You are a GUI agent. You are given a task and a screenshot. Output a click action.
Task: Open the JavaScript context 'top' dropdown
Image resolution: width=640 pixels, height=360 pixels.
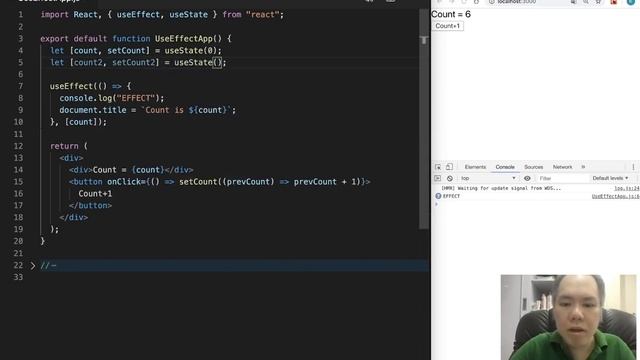pos(488,178)
